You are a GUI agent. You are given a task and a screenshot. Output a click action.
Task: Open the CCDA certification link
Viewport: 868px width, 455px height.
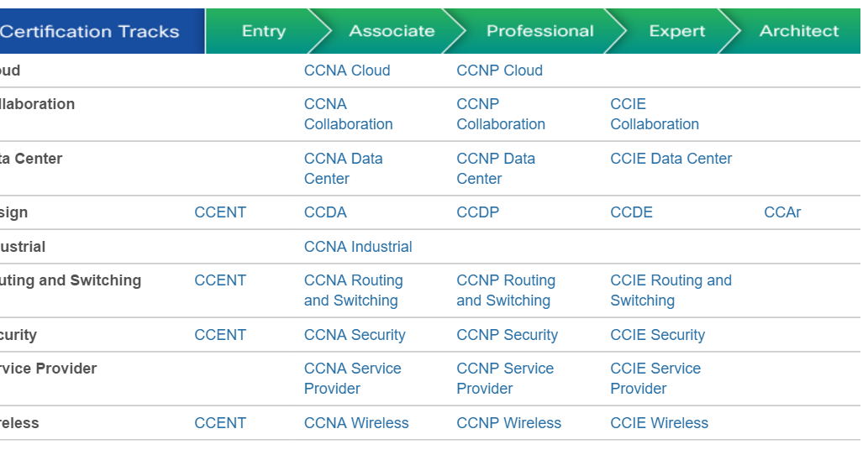(325, 212)
